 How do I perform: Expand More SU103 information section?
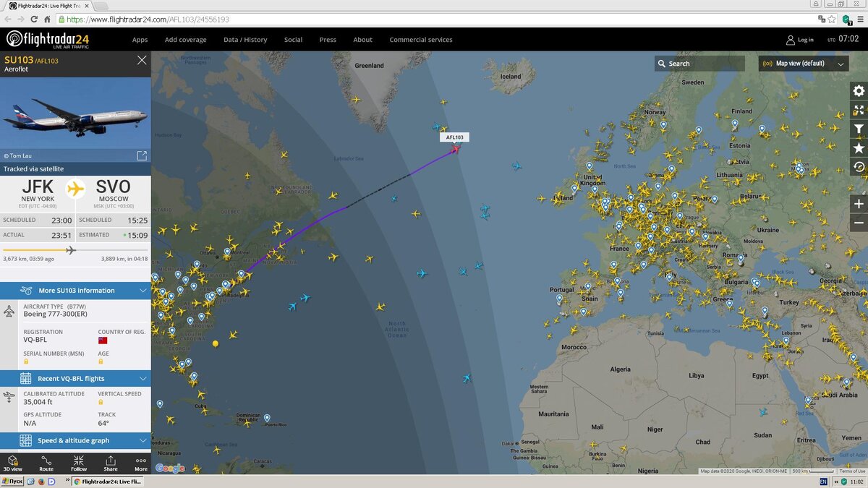coord(75,291)
